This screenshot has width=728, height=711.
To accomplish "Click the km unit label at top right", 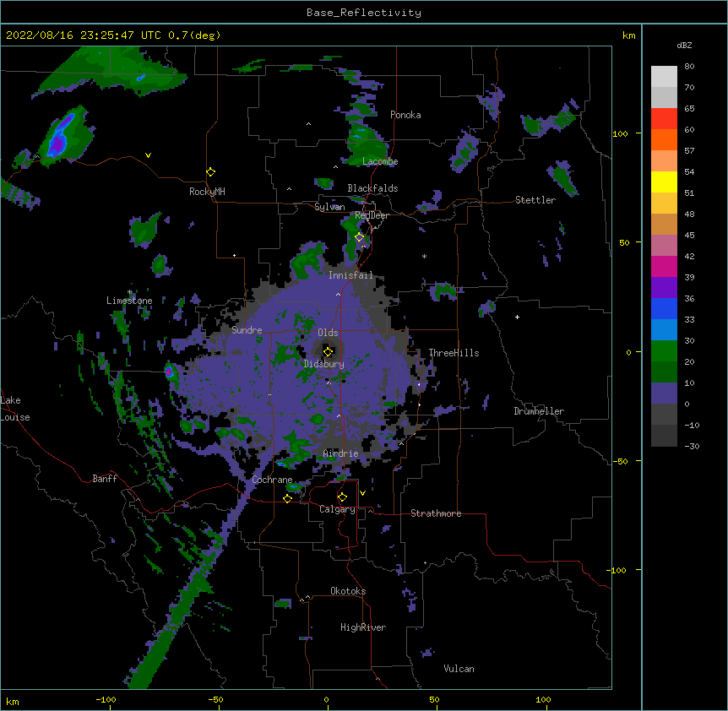I will 629,35.
